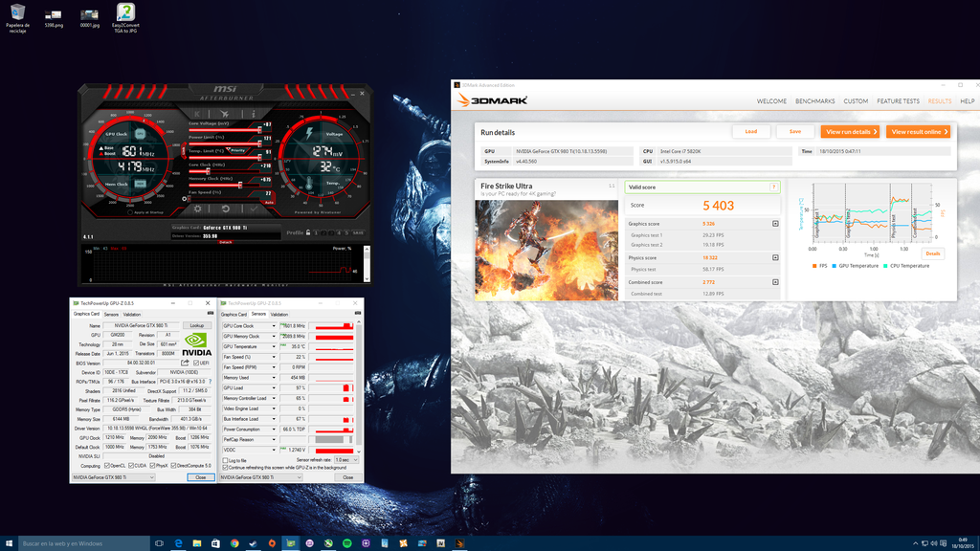Viewport: 980px width, 551px height.
Task: Click the Kombustor K icon in Afterburner
Action: pos(197,114)
